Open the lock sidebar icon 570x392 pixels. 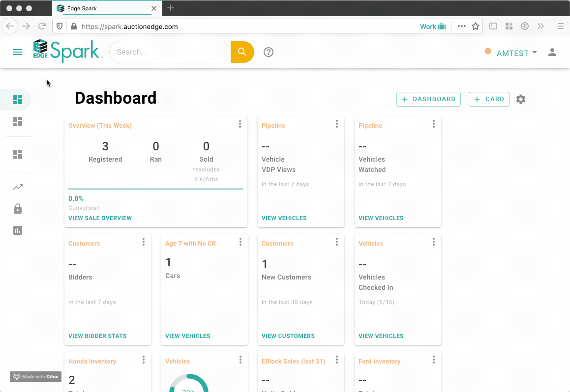pos(17,209)
